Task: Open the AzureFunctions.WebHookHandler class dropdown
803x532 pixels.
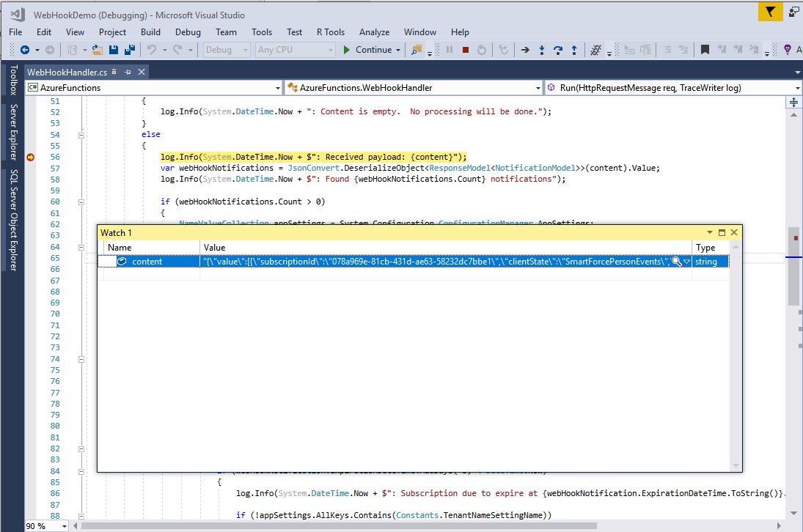Action: coord(538,88)
